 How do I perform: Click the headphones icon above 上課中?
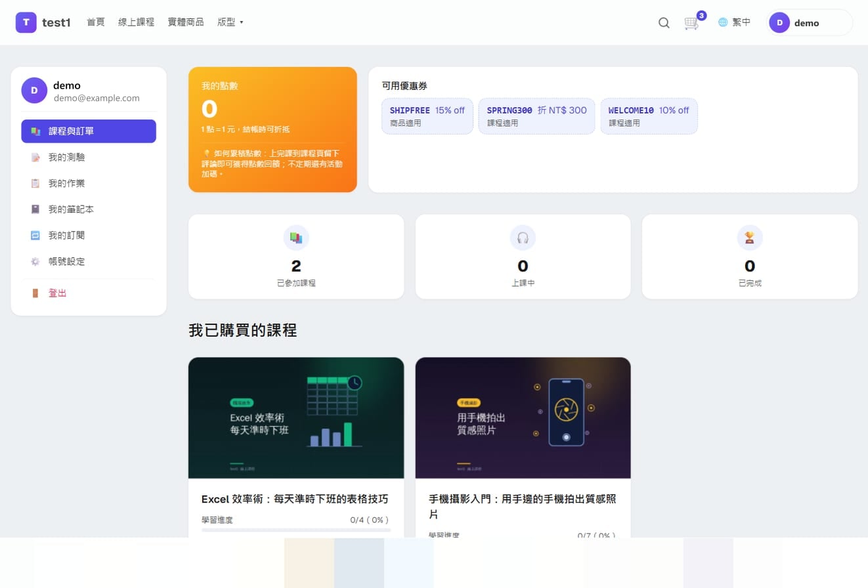pyautogui.click(x=523, y=238)
